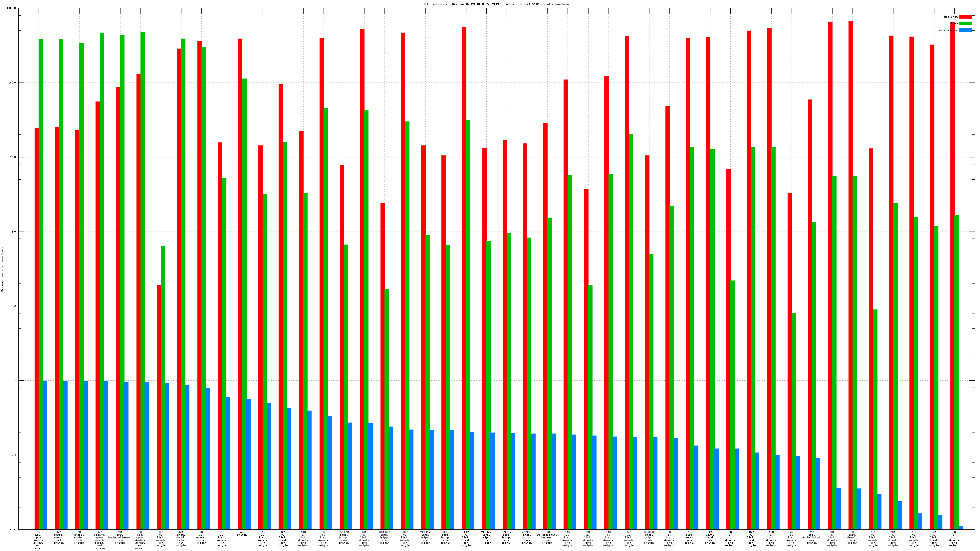980x551 pixels.
Task: Click the old.spam.dnsbl.sorbs.net origin label
Action: (140, 540)
